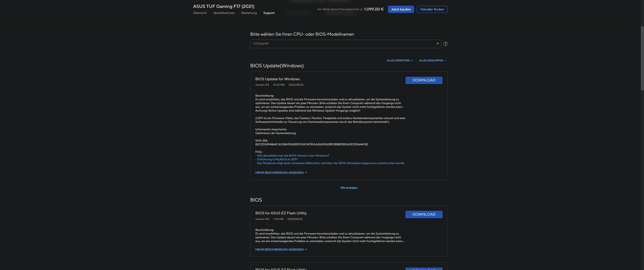Expand all sections with Alles Erweitern

pos(400,60)
